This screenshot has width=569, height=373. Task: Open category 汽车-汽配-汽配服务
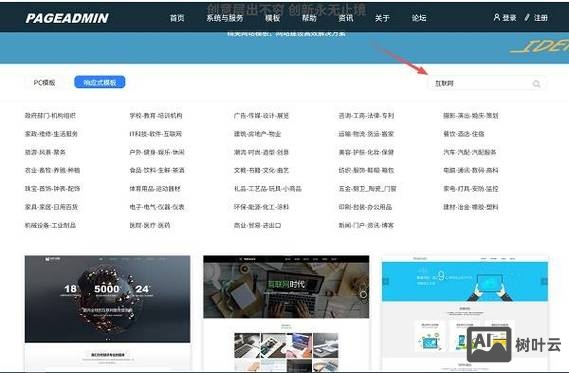pos(470,152)
